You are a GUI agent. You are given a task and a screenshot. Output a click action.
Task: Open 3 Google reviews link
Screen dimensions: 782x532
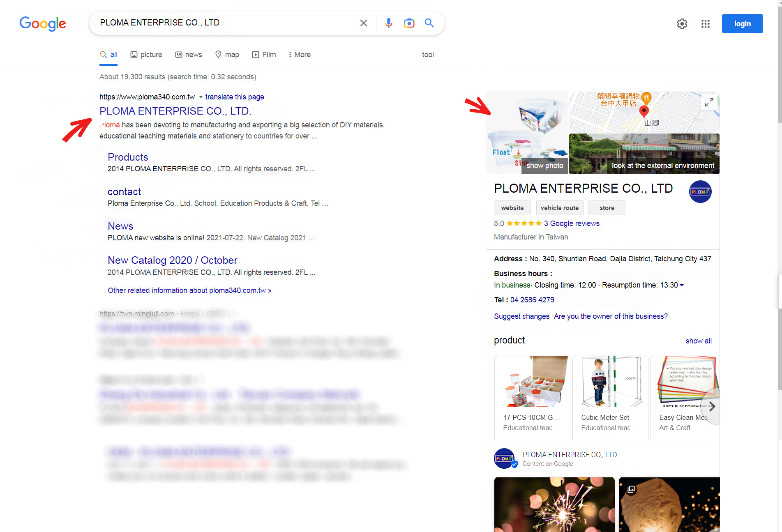pos(572,223)
